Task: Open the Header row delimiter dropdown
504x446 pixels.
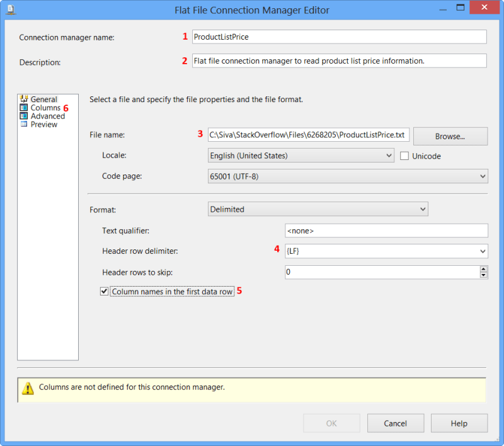Action: click(x=482, y=251)
